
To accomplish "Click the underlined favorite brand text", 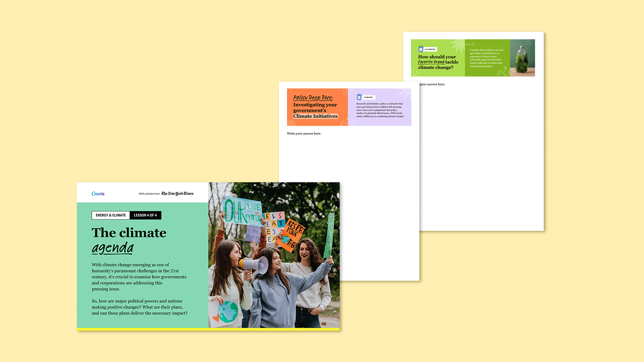I will point(431,62).
